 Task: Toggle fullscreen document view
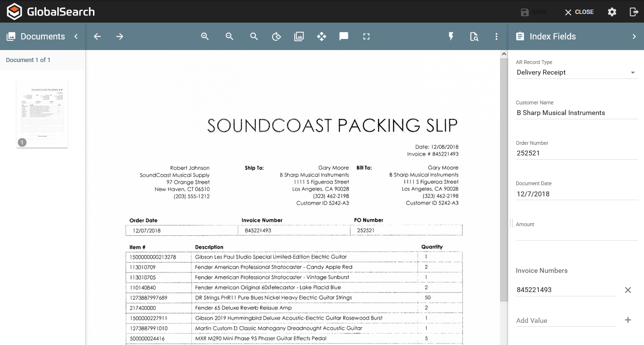coord(367,37)
